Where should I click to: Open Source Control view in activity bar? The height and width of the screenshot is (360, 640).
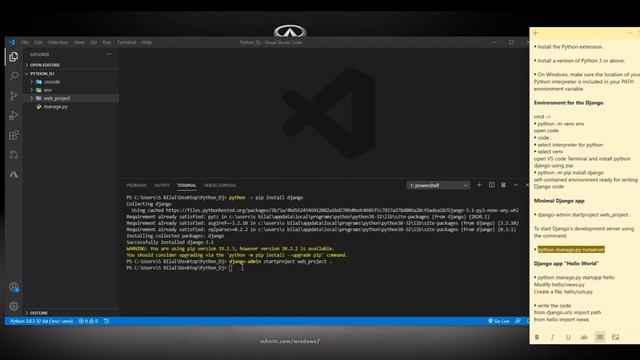pyautogui.click(x=13, y=96)
